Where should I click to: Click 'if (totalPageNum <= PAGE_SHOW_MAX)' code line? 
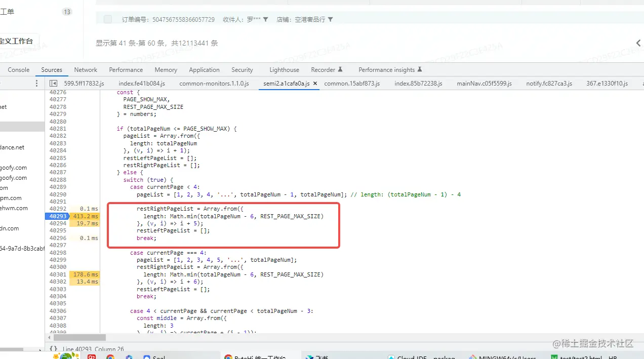click(177, 129)
